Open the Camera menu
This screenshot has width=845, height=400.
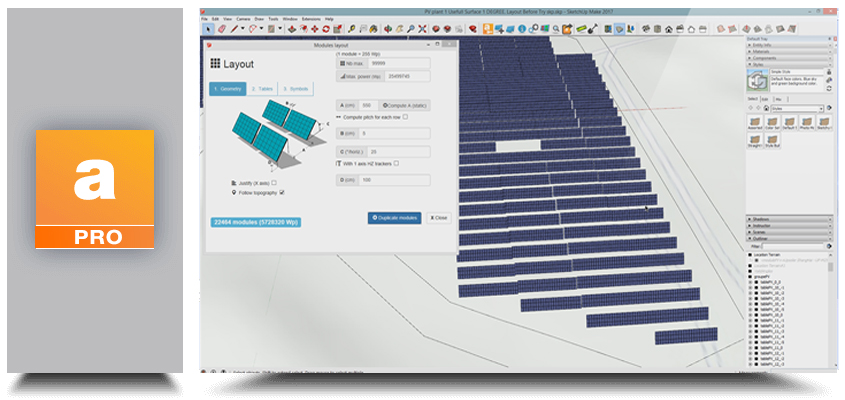click(x=243, y=19)
